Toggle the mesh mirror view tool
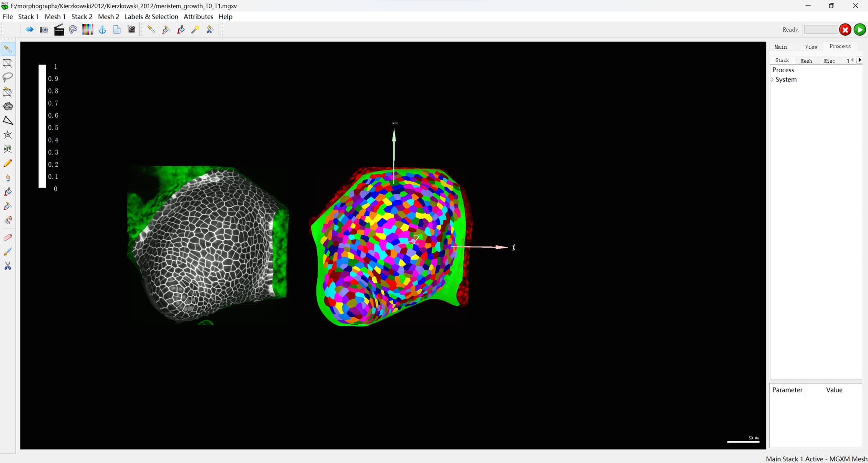Image resolution: width=868 pixels, height=463 pixels. point(8,149)
